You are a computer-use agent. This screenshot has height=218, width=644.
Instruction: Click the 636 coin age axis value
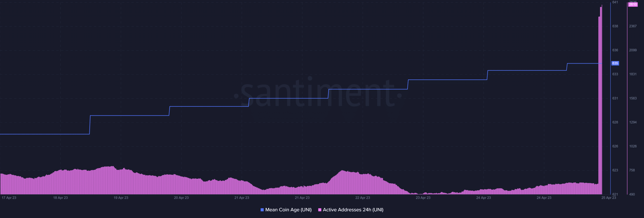pos(615,50)
